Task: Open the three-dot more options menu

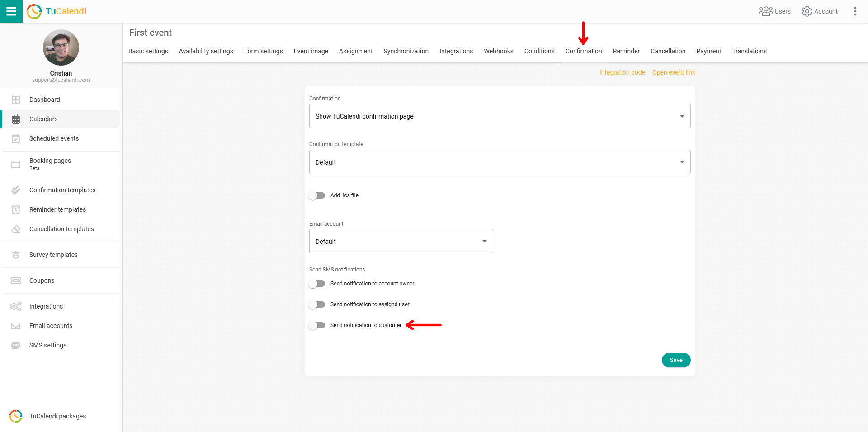Action: 855,11
